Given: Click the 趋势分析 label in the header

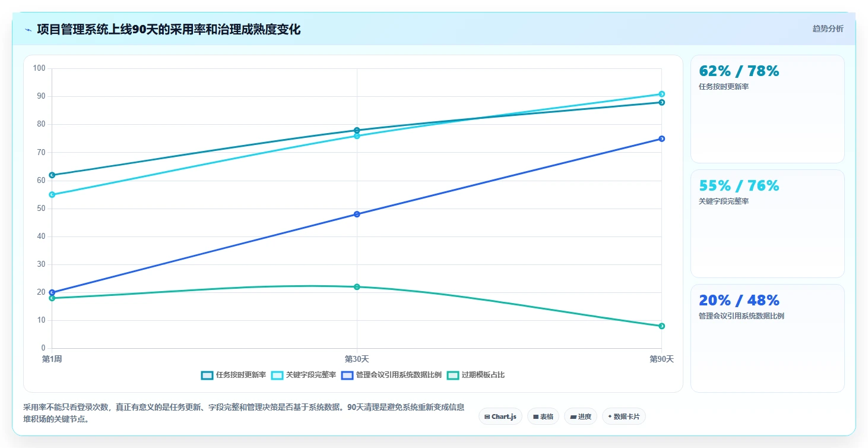Looking at the screenshot, I should tap(828, 29).
